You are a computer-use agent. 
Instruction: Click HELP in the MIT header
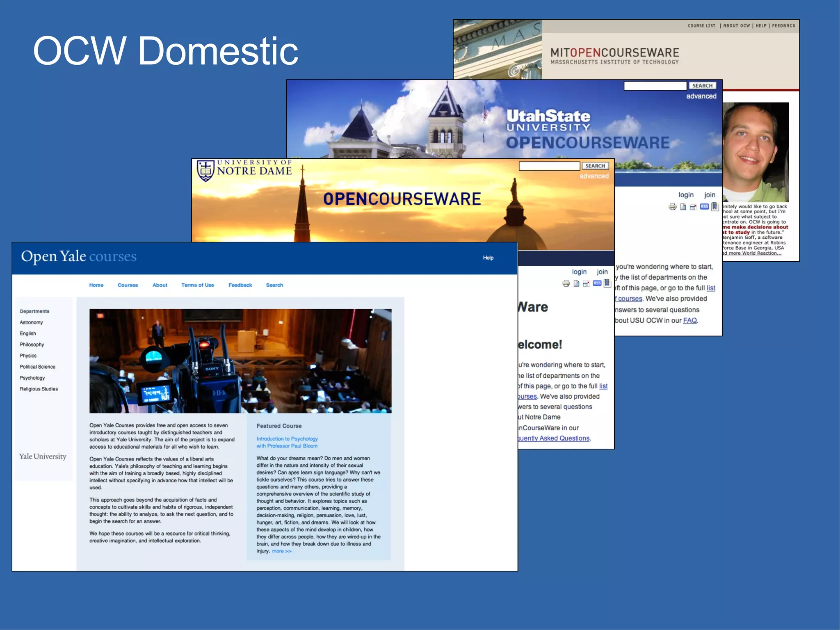761,25
